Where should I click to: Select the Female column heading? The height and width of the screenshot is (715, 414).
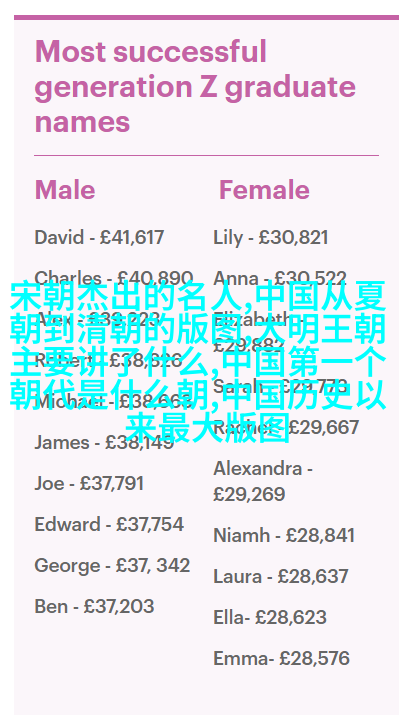pos(264,190)
